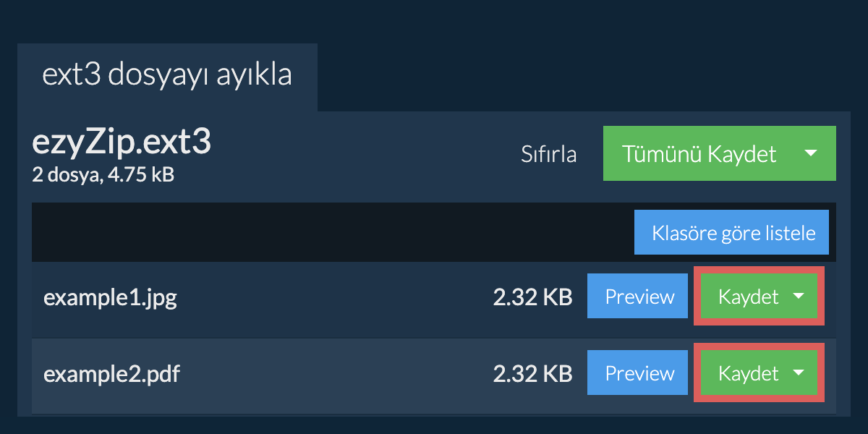
Task: Click the empty black bar beside "Klasöre göre listele"
Action: [325, 233]
